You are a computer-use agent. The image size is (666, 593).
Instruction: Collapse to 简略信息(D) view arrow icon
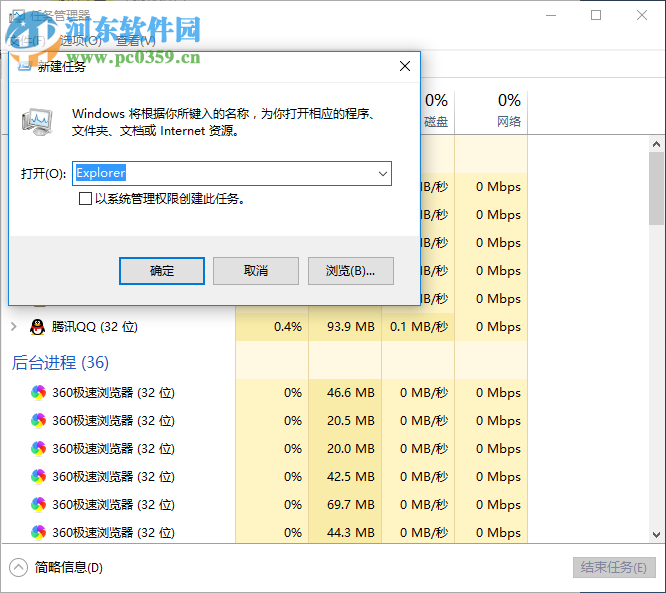coord(18,568)
